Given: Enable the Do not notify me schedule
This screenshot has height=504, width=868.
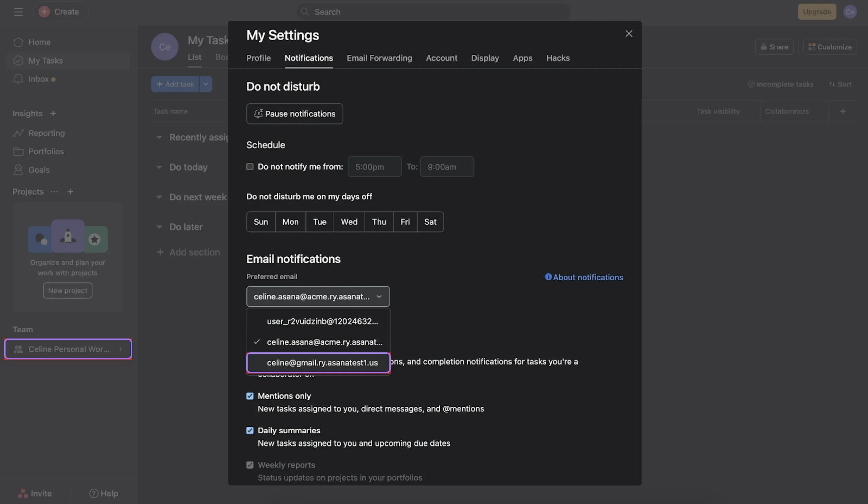Looking at the screenshot, I should pos(250,166).
